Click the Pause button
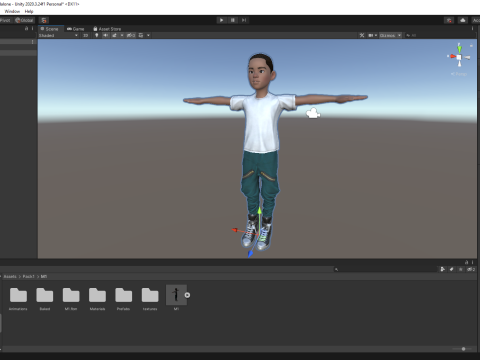The image size is (480, 360). [x=233, y=20]
